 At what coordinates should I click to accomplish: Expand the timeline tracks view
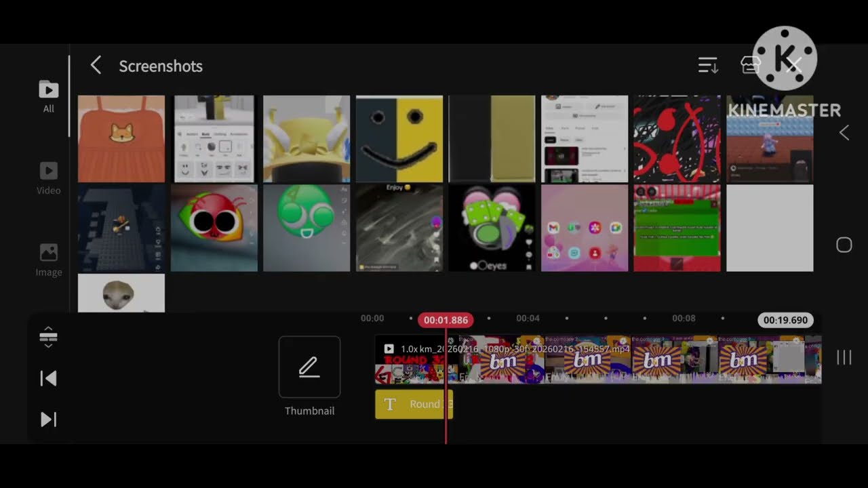tap(48, 337)
